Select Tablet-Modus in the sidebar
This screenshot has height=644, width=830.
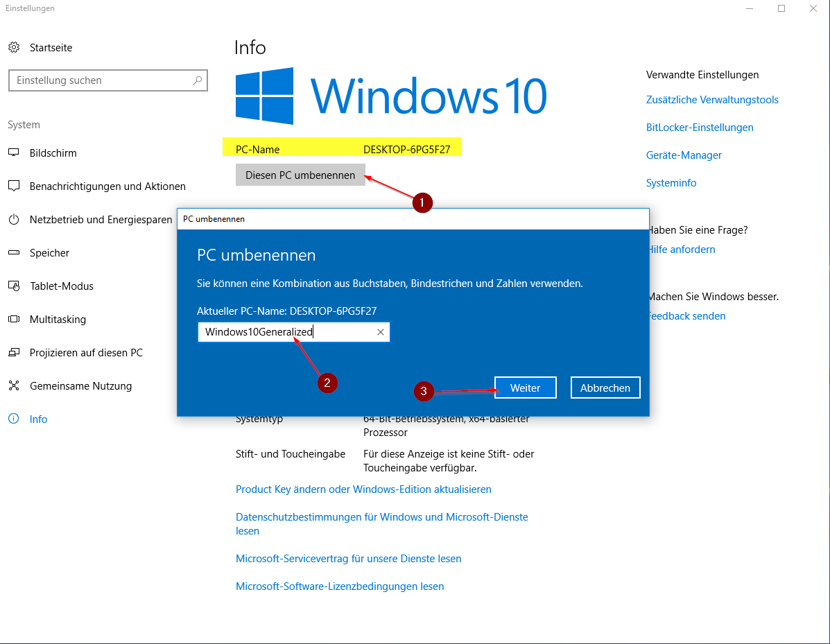click(62, 286)
